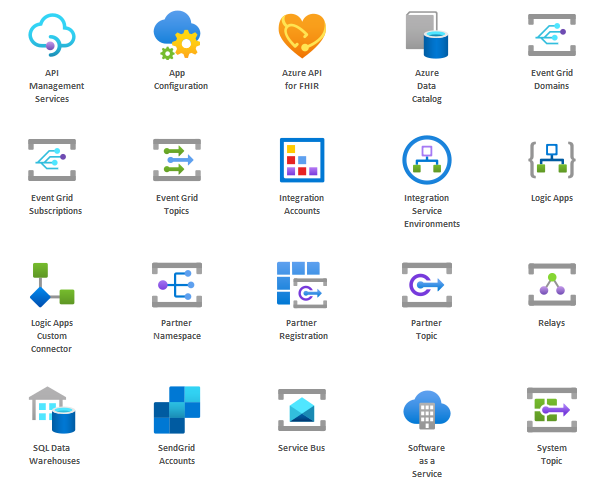589x498 pixels.
Task: Pick the Event Grid Domains icon
Action: pos(552,35)
